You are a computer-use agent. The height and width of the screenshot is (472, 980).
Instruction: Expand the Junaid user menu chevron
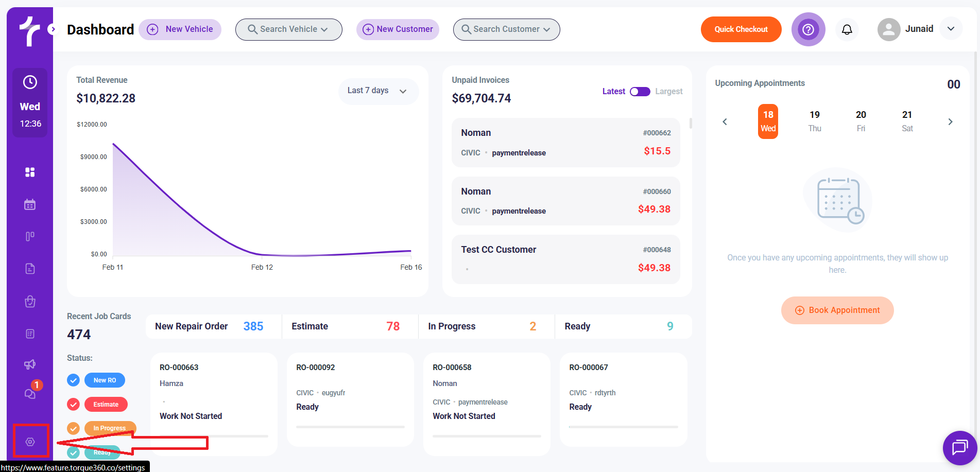(951, 29)
